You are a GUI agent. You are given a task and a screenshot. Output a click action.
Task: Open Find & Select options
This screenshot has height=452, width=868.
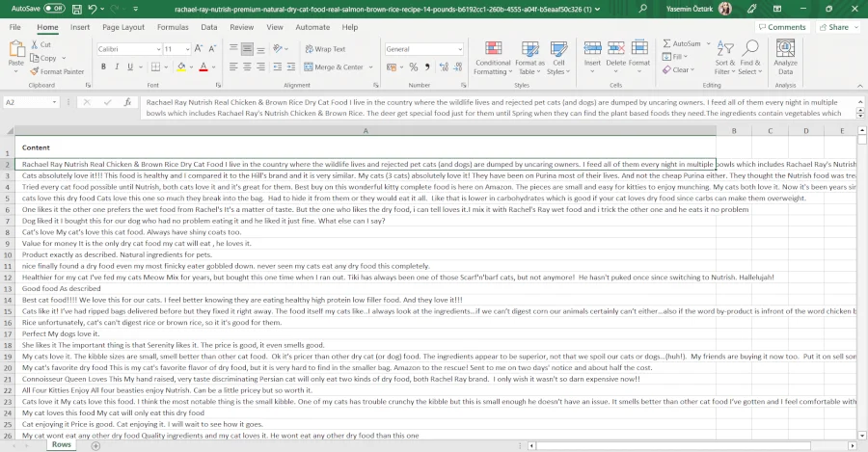coord(750,58)
